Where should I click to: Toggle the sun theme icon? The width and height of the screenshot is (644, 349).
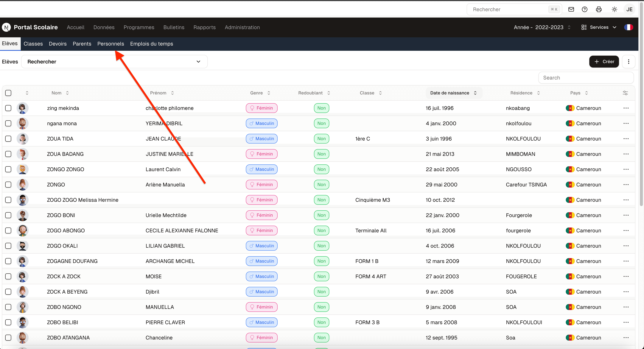click(x=614, y=10)
